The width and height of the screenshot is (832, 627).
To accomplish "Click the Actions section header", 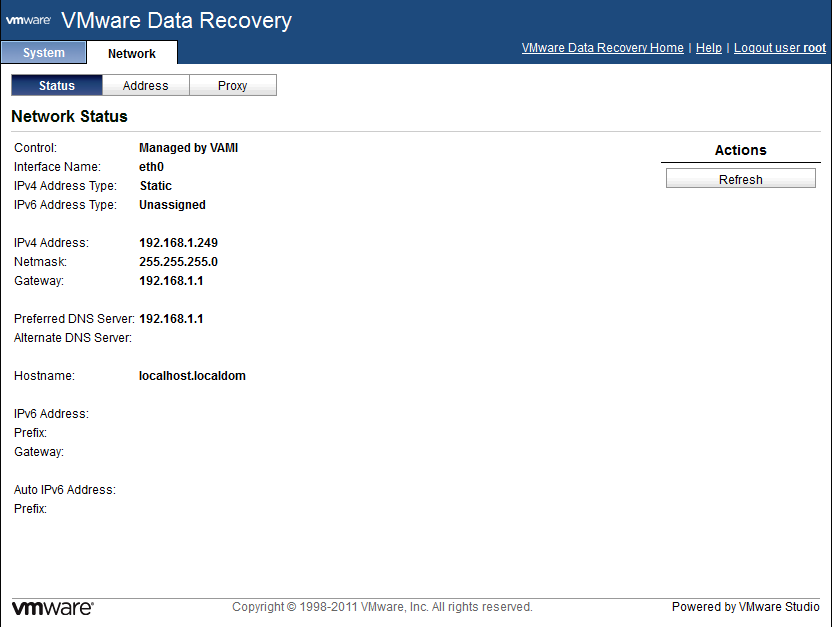I will click(740, 151).
